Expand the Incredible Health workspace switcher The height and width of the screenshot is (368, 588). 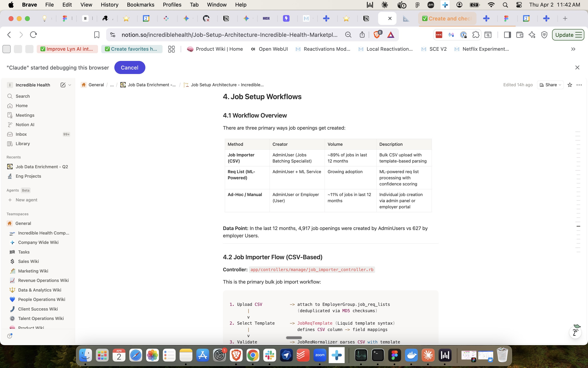(x=70, y=85)
